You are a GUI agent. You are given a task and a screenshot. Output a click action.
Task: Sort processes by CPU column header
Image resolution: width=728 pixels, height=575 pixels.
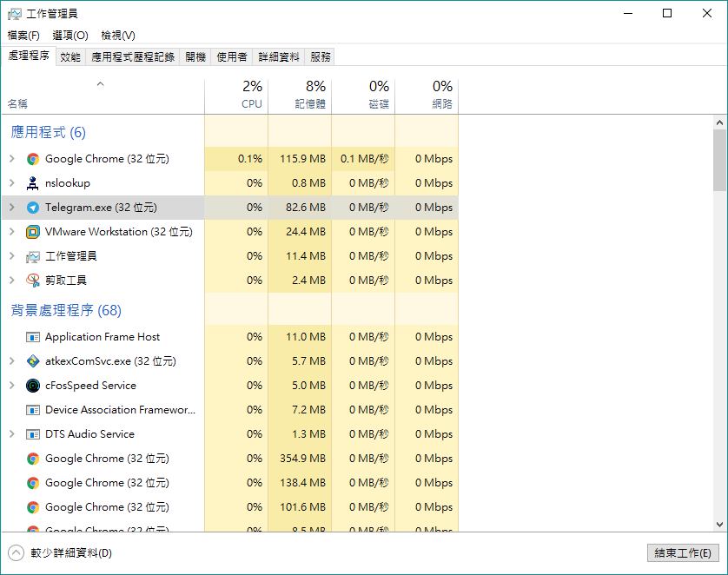[236, 96]
